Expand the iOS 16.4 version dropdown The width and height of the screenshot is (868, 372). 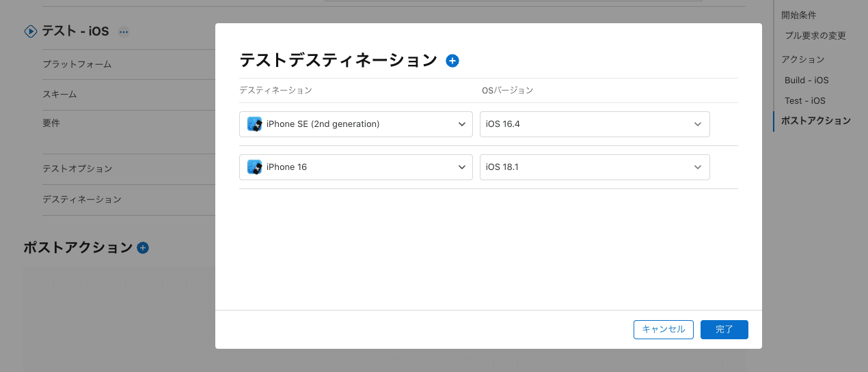pos(594,124)
